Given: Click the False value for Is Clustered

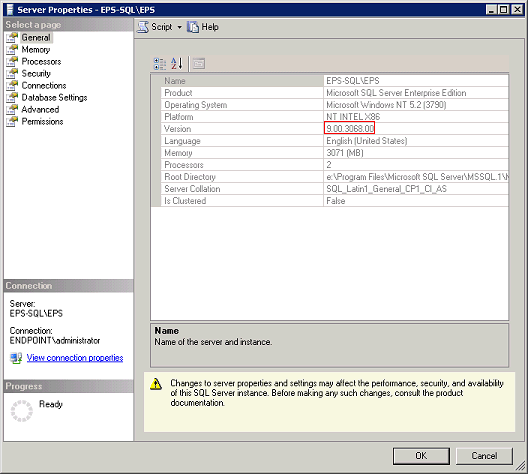Looking at the screenshot, I should coord(336,201).
